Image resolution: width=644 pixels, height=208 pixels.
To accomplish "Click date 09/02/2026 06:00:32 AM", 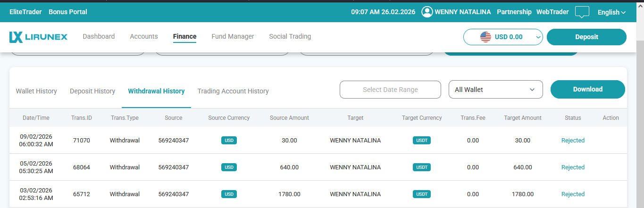I will 36,141.
